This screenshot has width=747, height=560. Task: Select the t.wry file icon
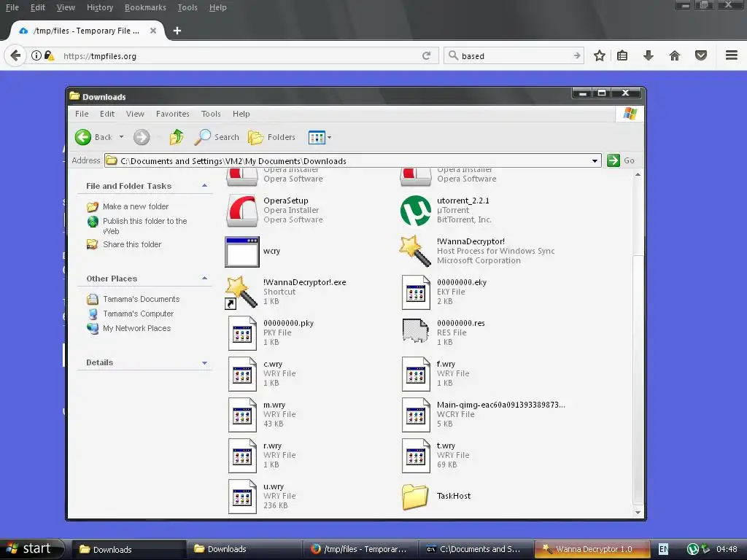(416, 456)
